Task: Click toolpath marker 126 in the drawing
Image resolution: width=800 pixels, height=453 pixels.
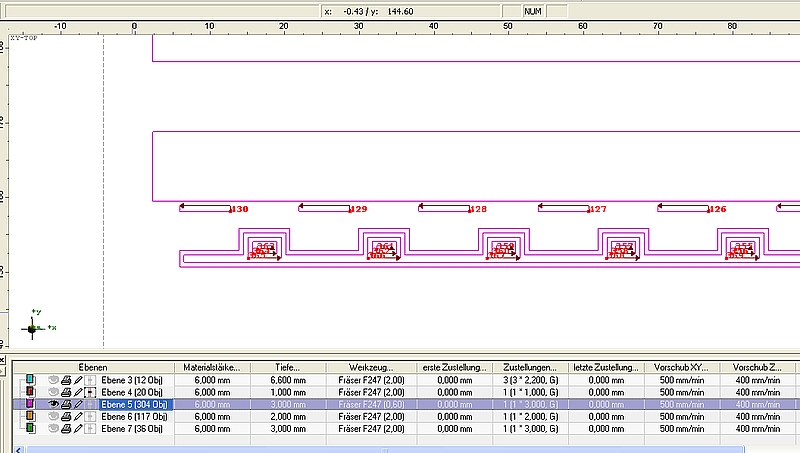Action: click(718, 209)
